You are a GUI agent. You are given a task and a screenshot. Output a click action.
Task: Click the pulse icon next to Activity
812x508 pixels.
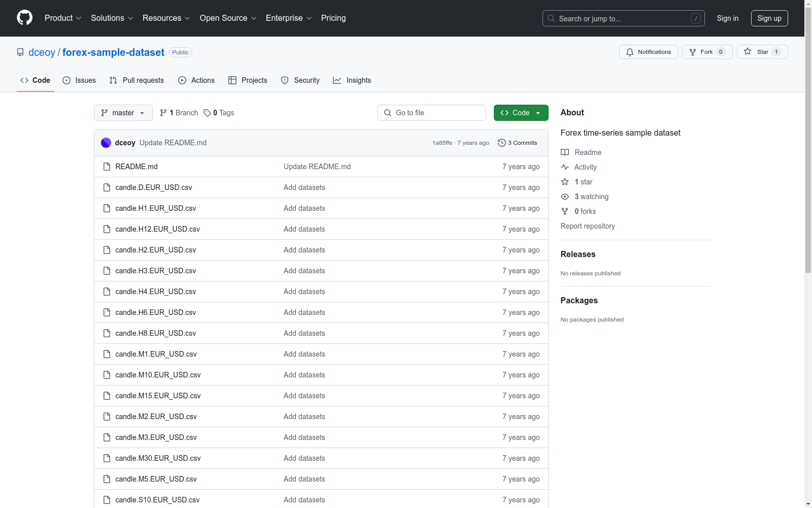(x=565, y=167)
